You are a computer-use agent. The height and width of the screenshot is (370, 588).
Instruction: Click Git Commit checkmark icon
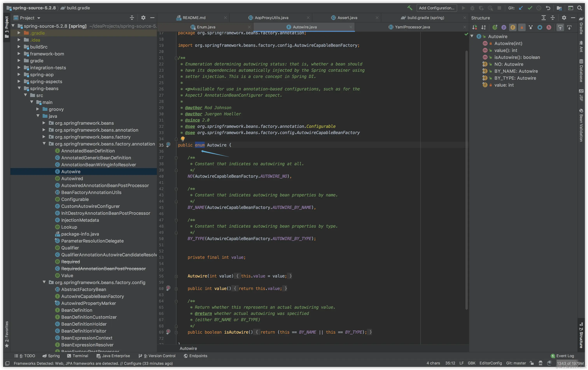pyautogui.click(x=530, y=8)
